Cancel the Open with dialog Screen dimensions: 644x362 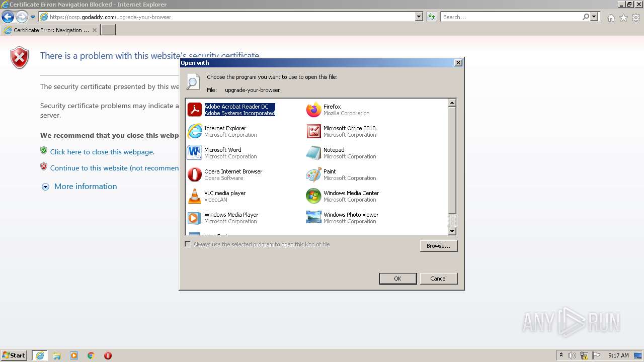pyautogui.click(x=439, y=279)
